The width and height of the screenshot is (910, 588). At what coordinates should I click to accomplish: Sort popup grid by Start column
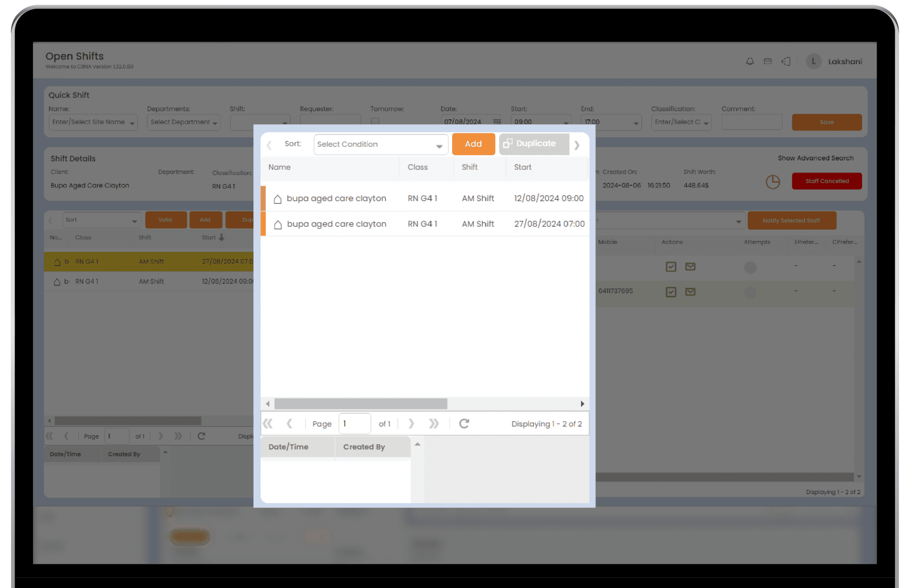[x=547, y=167]
